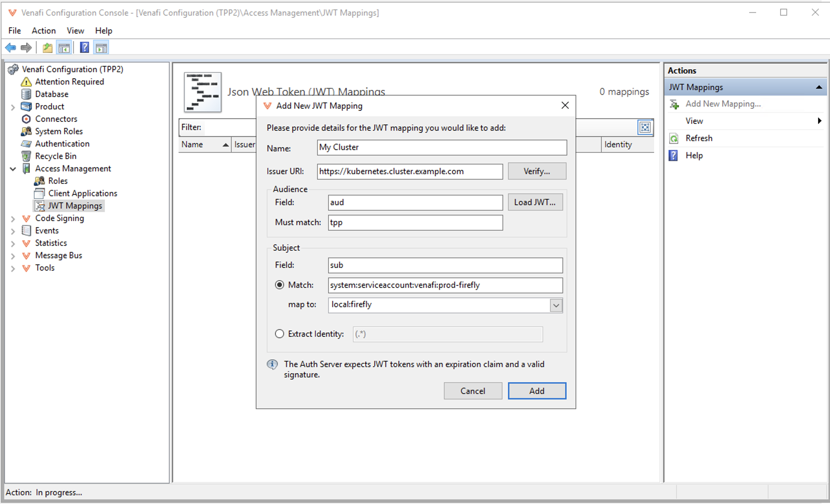
Task: Click the Forward arrow toolbar icon
Action: (26, 48)
